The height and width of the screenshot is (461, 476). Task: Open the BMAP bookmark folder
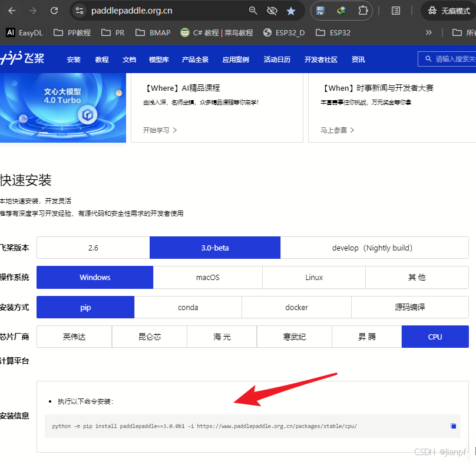click(153, 32)
